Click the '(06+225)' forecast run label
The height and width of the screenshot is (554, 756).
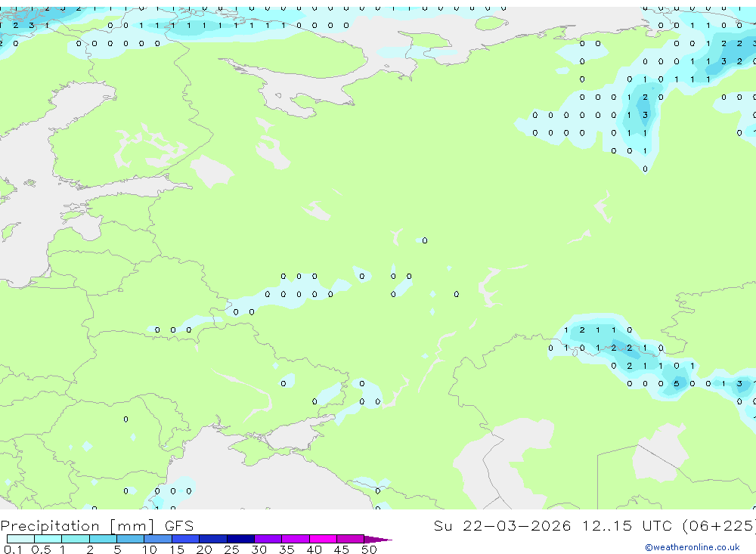[x=719, y=526]
